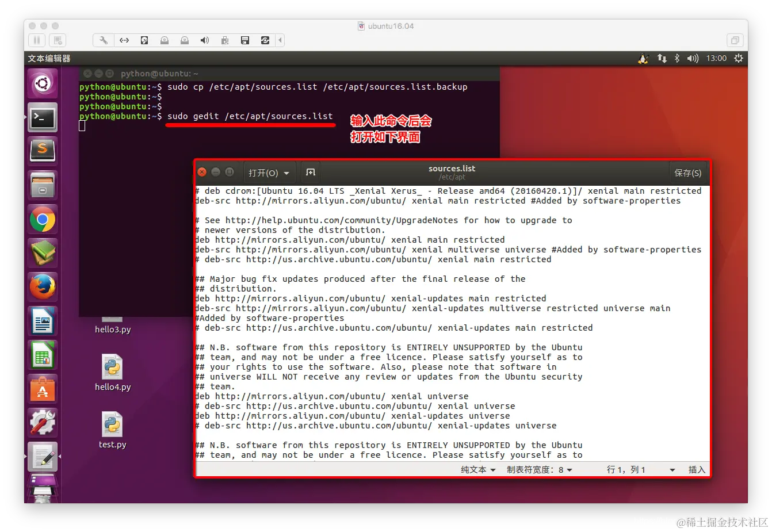Click 'deb http://mirrors.aliyun.com/ubuntu/ xenial-updates universe' line
This screenshot has height=532, width=772.
[x=353, y=416]
